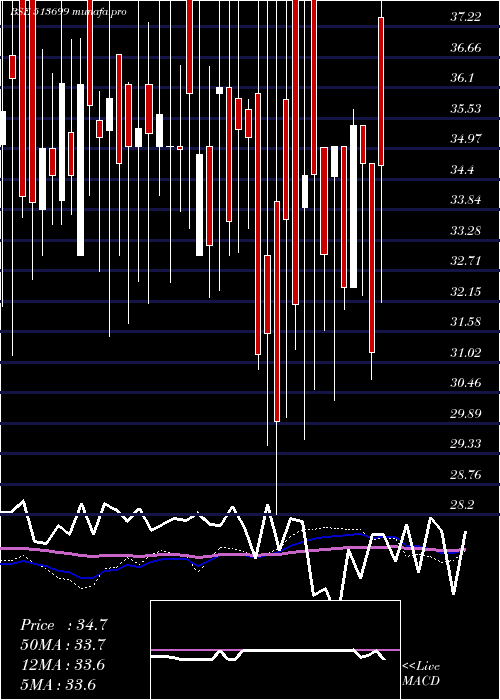Viewport: 500px width, 700px height.
Task: Click the Price : 34.7 readout
Action: point(63,625)
